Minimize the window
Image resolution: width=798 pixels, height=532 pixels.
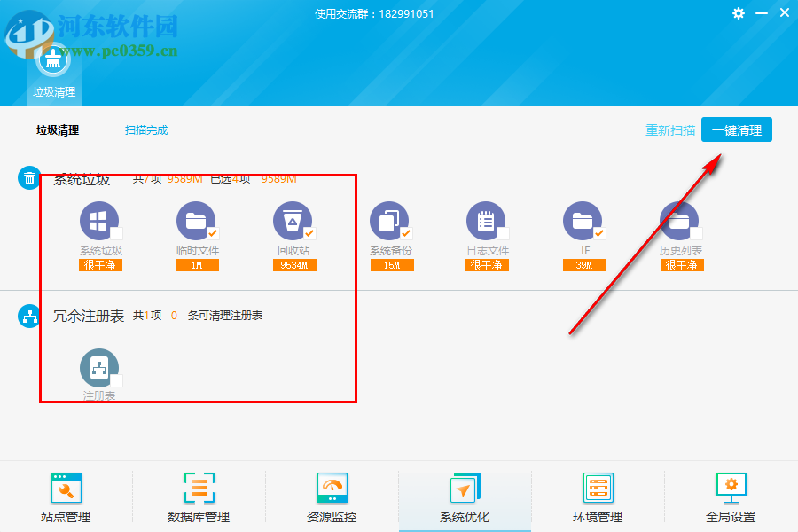[x=762, y=14]
